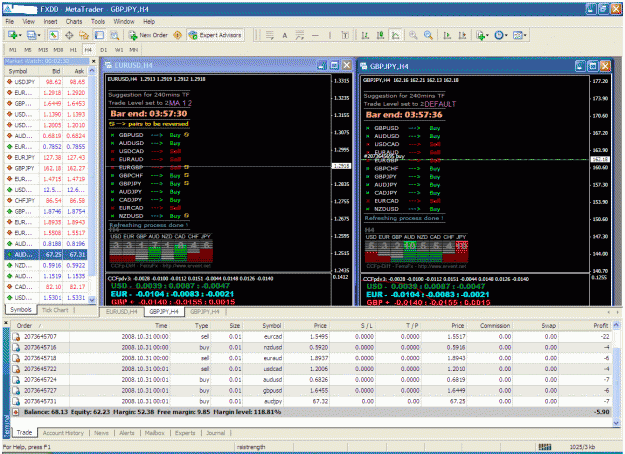Click the Market Watch scrollbar down arrow
625x454 pixels.
pos(92,299)
